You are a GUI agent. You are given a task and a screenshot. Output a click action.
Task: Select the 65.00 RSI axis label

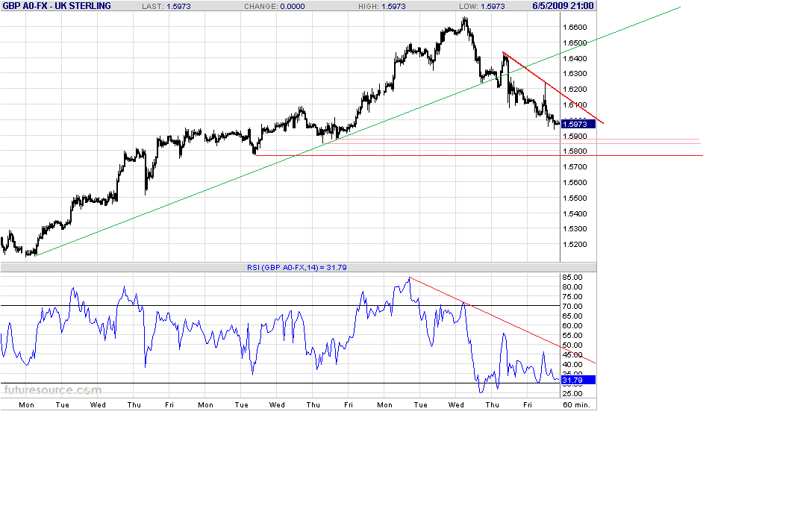(x=572, y=316)
